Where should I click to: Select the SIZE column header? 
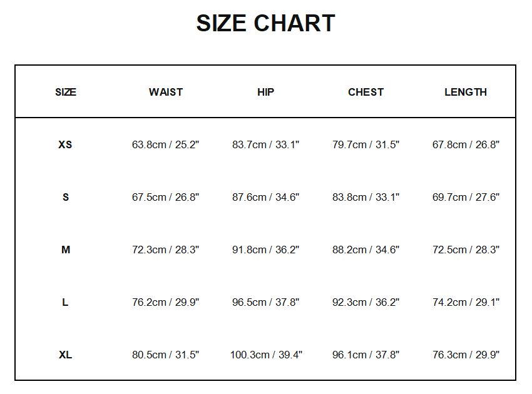tap(66, 92)
